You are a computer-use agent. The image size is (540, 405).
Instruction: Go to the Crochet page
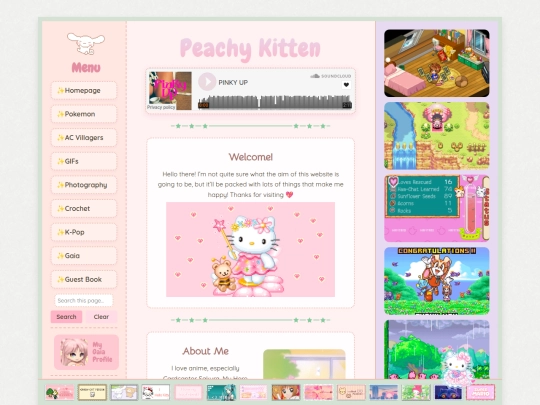84,208
